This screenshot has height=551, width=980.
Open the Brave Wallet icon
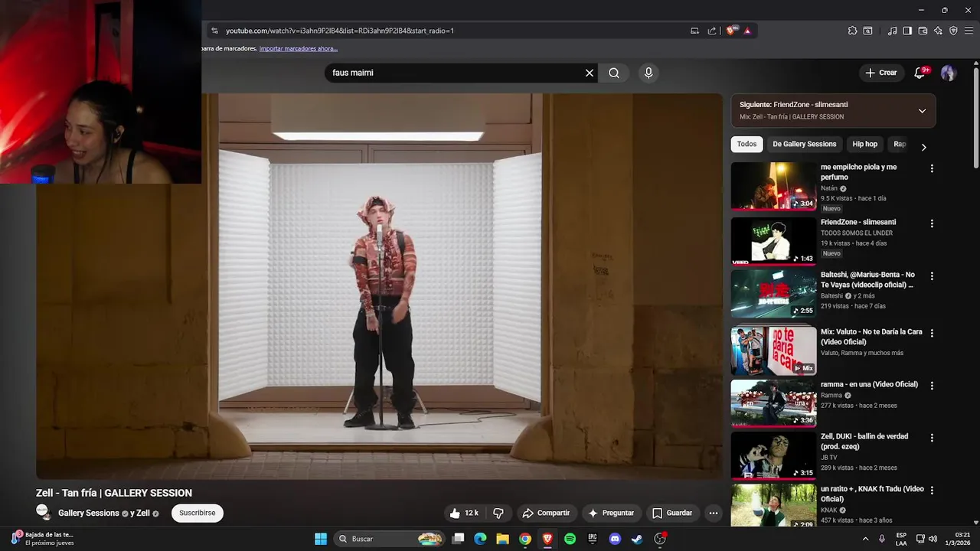[923, 31]
